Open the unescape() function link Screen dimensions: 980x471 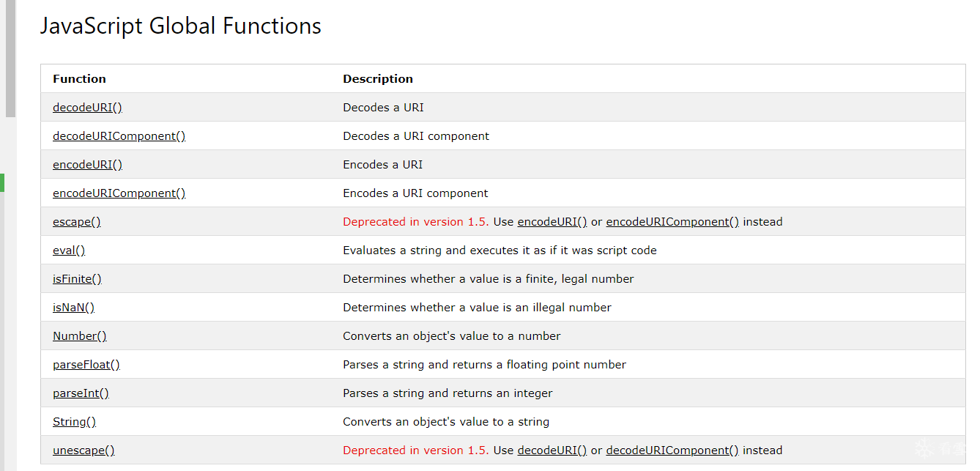point(83,450)
